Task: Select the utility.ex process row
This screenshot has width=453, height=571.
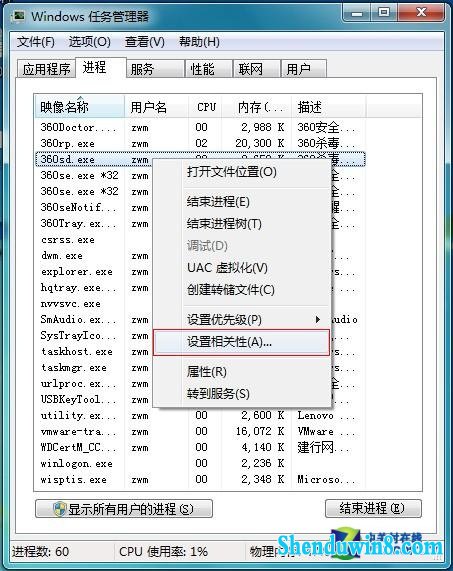Action: point(200,416)
